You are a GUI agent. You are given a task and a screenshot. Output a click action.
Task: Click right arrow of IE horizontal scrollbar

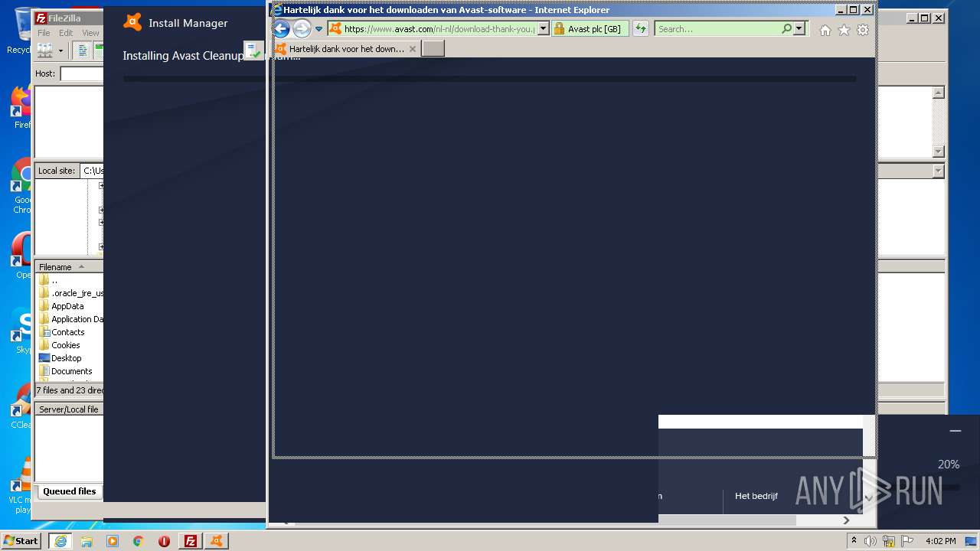pos(846,520)
